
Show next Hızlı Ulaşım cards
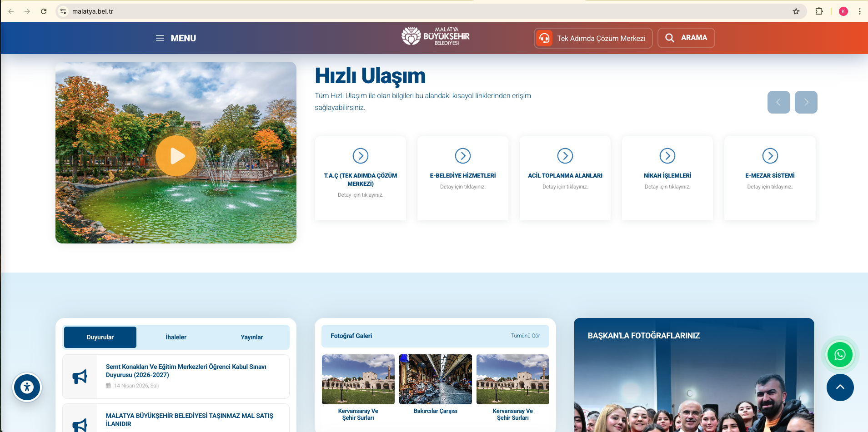806,102
